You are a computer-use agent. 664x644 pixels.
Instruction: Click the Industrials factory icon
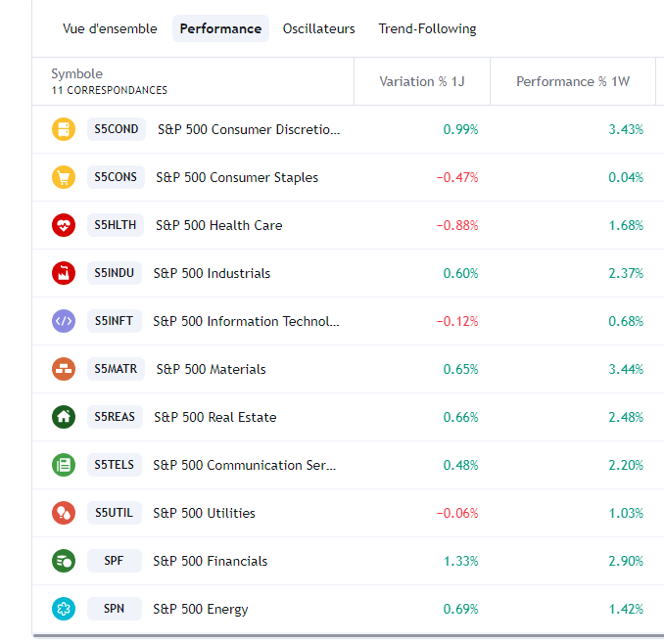(x=63, y=273)
